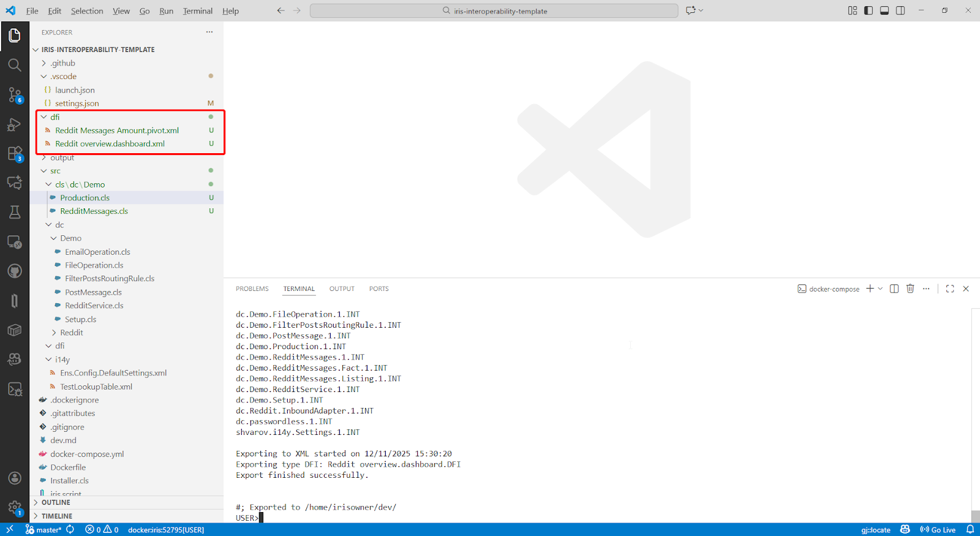The image size is (980, 536).
Task: Open the Run and Debug view
Action: (x=15, y=124)
